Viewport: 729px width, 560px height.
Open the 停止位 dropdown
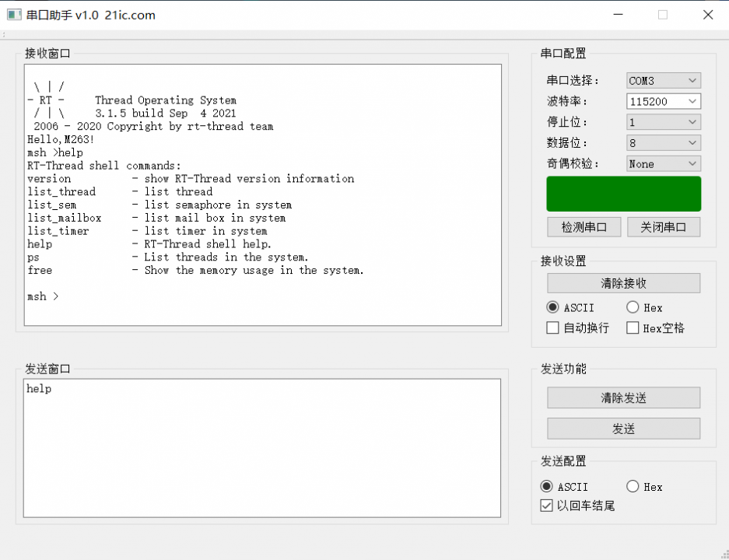(x=664, y=122)
